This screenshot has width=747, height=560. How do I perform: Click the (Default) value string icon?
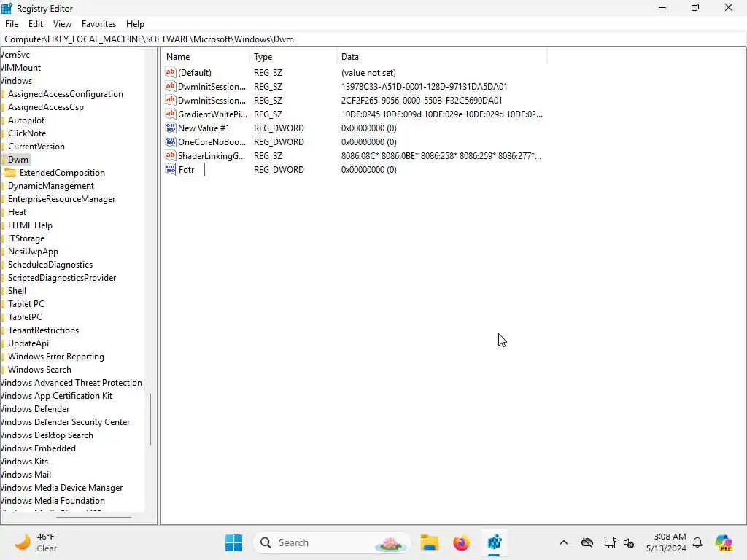click(171, 72)
